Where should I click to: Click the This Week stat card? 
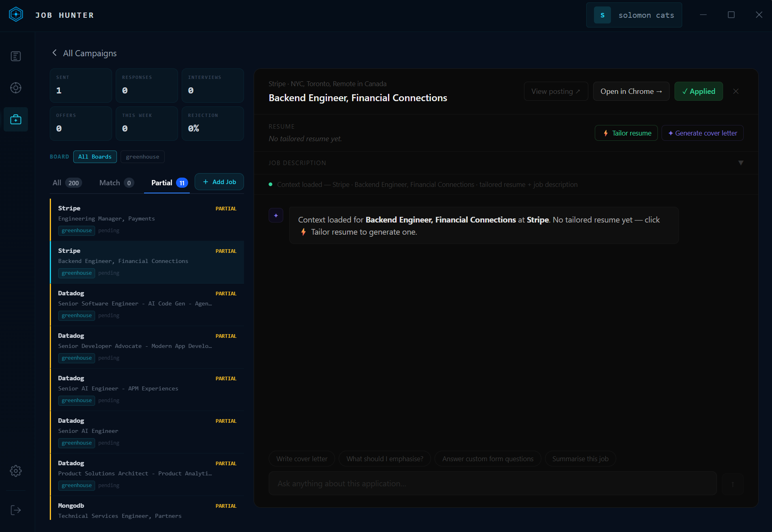tap(147, 123)
